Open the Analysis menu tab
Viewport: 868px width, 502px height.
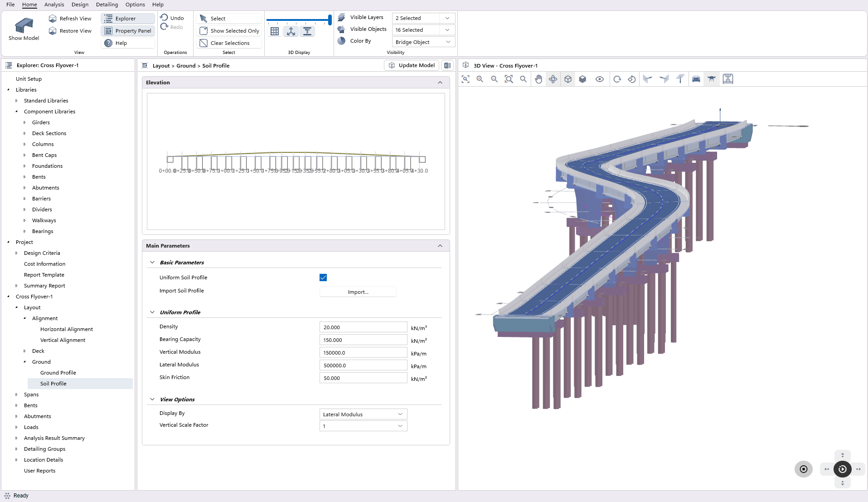[x=54, y=5]
